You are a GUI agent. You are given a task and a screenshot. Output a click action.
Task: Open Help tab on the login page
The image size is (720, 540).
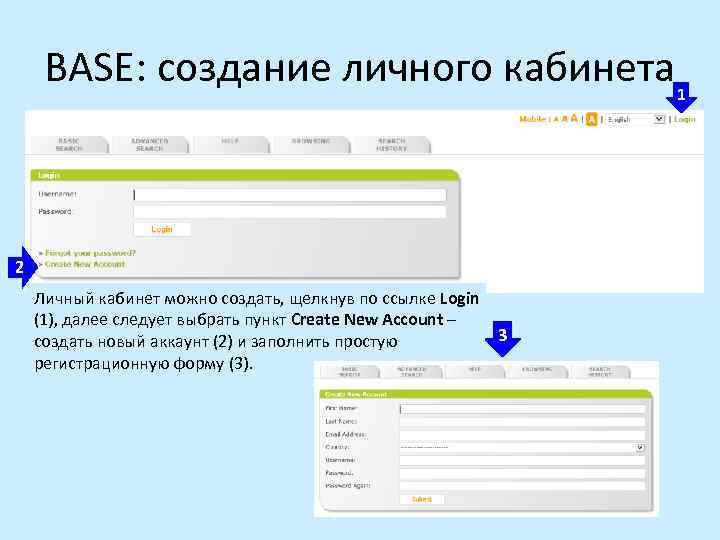230,145
